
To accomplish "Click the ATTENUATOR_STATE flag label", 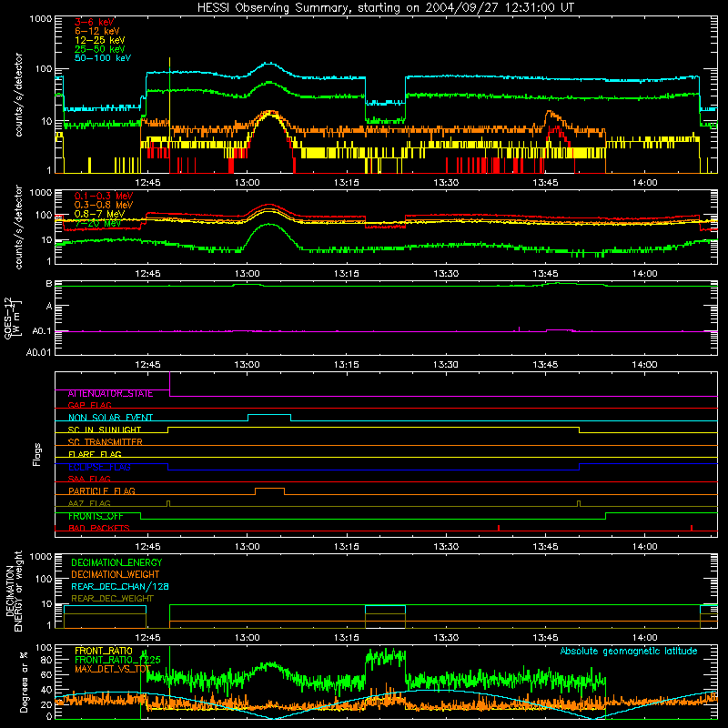I will [x=110, y=393].
